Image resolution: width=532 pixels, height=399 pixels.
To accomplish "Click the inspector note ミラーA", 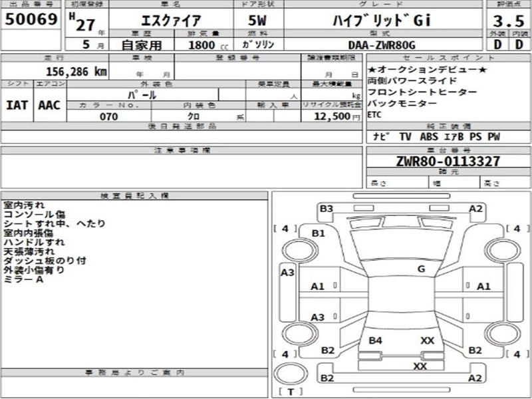I will pos(23,279).
